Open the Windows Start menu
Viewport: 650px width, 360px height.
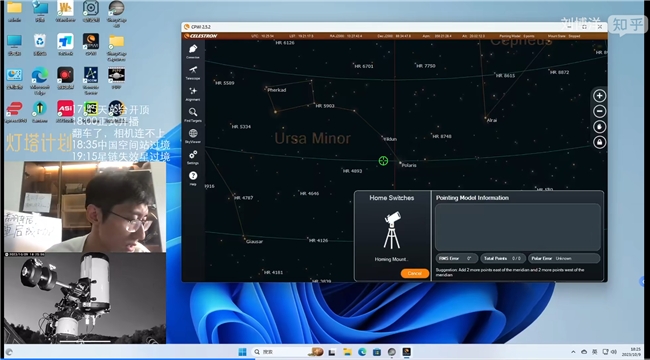coord(243,352)
